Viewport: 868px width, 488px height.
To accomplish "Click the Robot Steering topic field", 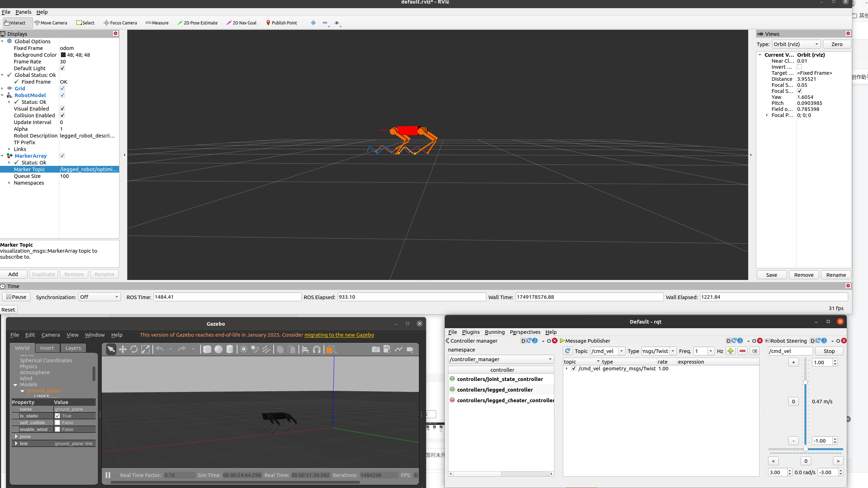I will 790,351.
